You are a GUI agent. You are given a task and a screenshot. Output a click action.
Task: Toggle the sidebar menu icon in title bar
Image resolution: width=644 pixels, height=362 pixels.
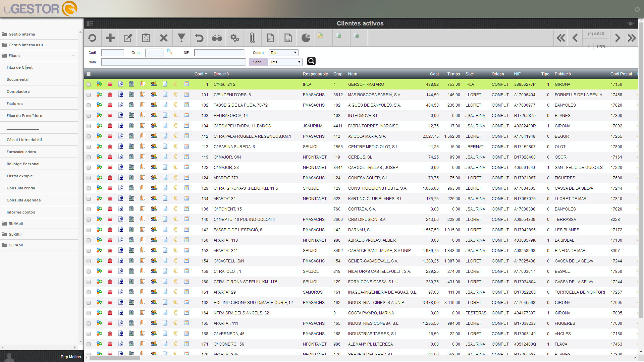click(x=90, y=23)
